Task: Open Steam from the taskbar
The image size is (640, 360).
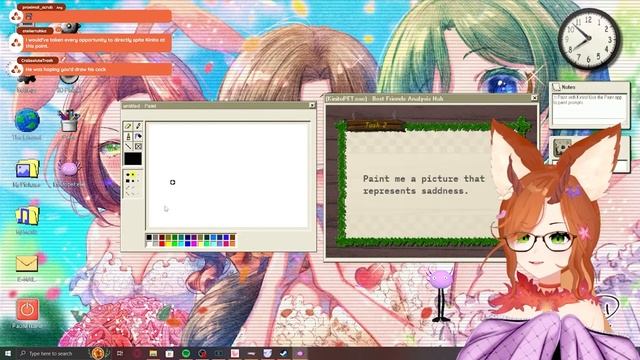Action: point(283,353)
